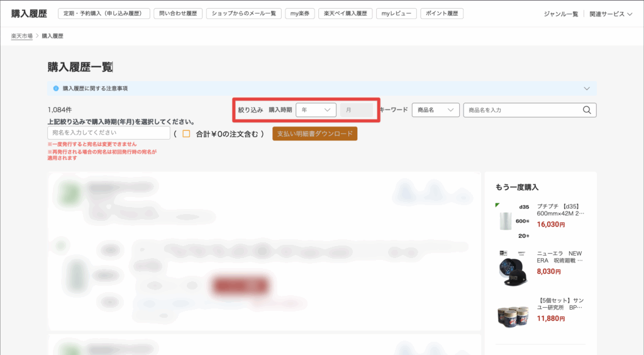Screen dimensions: 644x355
Task: Click the 支払い明細書ダウンロード button
Action: pos(314,133)
